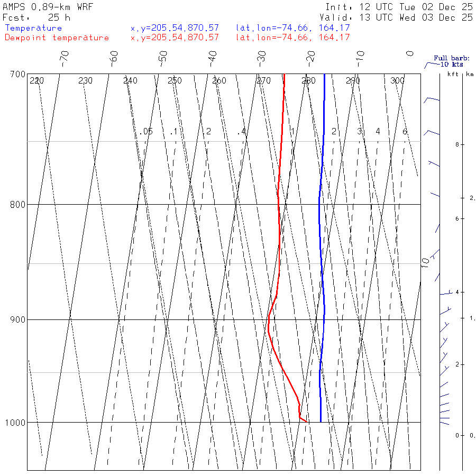The image size is (476, 476).
Task: Click the '.05' mixing ratio label
Action: pyautogui.click(x=146, y=132)
